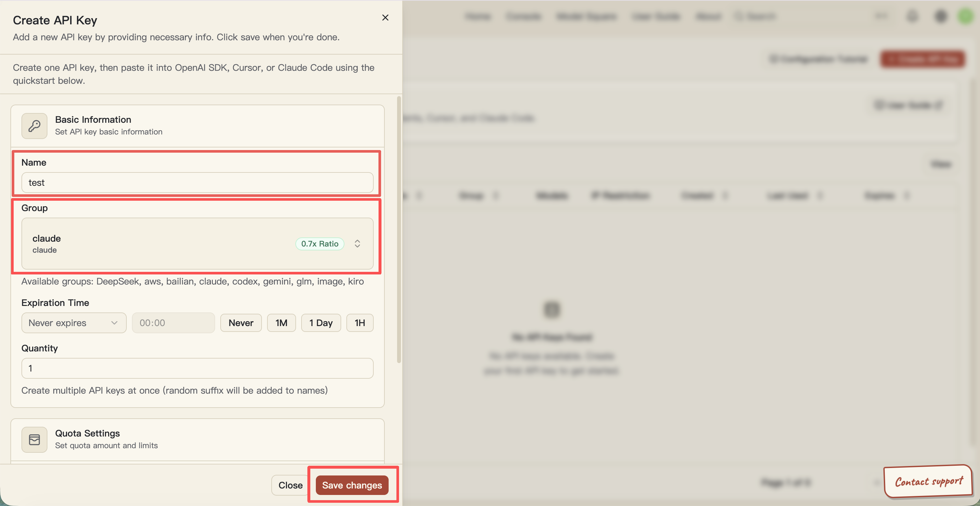980x506 pixels.
Task: Click the Quota Settings card icon
Action: tap(34, 439)
